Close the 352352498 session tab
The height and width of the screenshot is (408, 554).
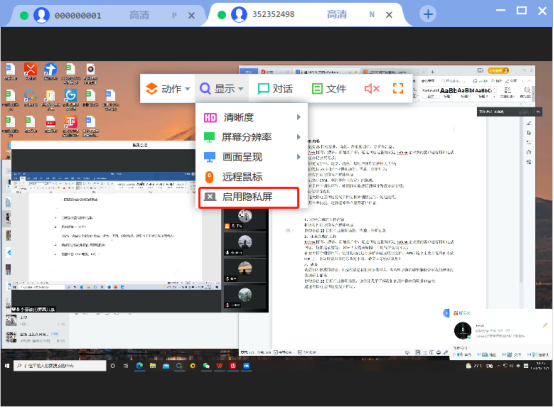(389, 15)
